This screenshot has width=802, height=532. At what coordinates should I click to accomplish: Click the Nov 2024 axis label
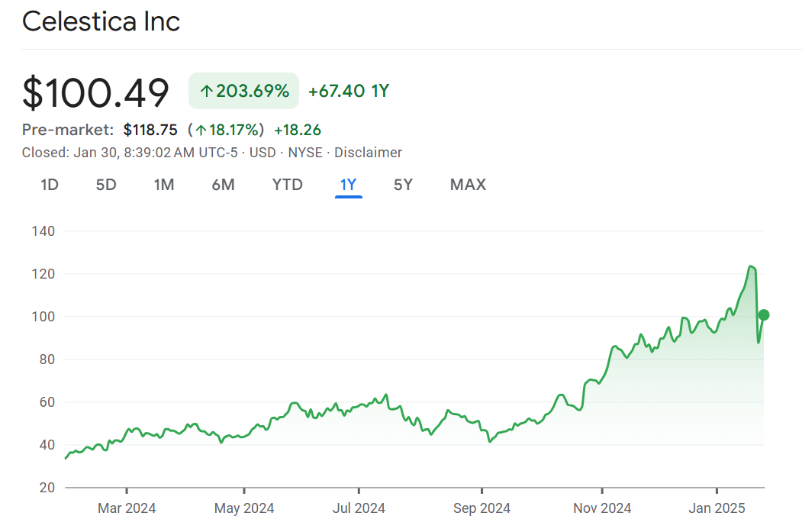coord(602,508)
